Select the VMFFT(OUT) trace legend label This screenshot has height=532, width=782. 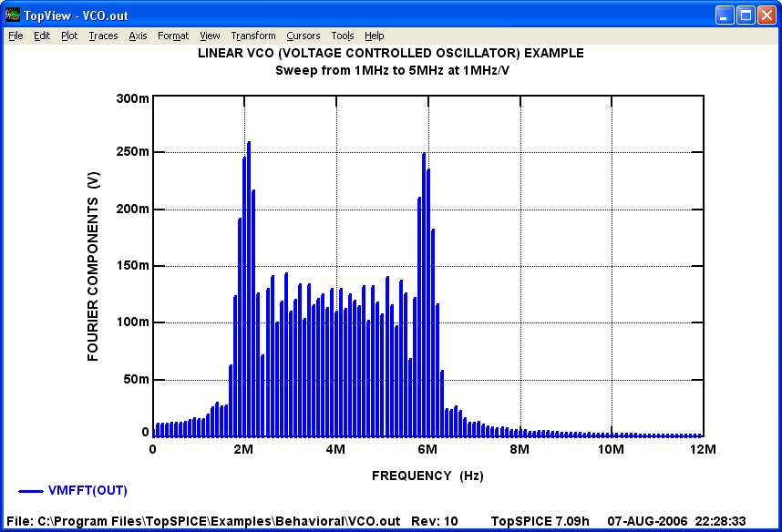[x=87, y=491]
